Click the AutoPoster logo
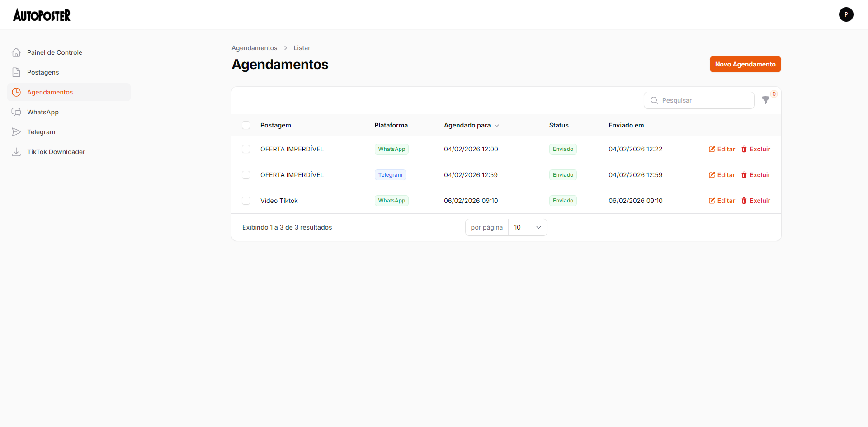 [x=42, y=15]
